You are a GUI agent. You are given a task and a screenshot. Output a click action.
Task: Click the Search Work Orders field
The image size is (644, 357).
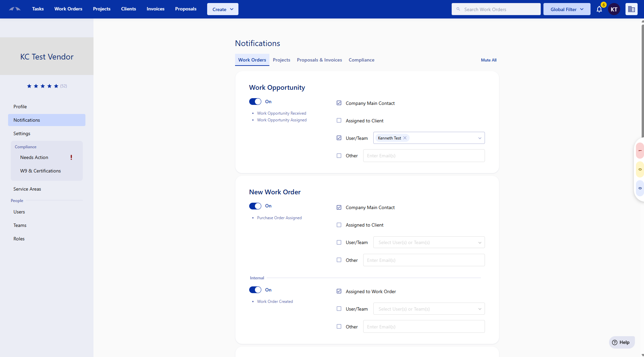(x=496, y=9)
